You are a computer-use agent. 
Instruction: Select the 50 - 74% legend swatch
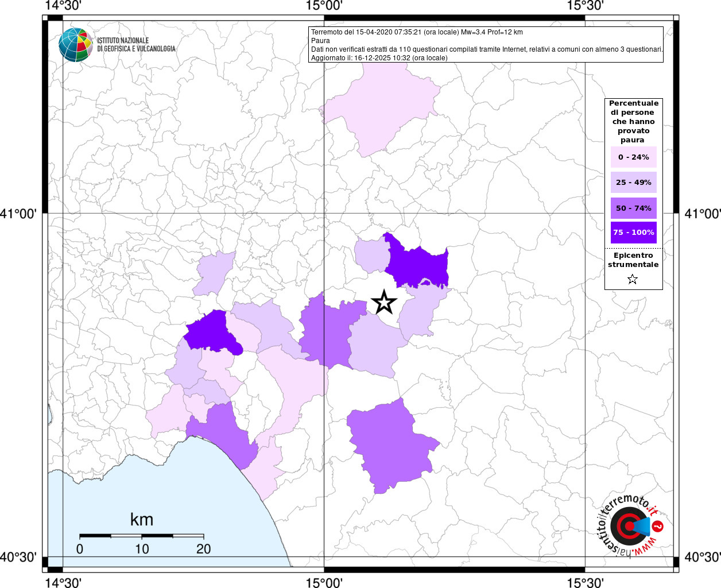(633, 208)
